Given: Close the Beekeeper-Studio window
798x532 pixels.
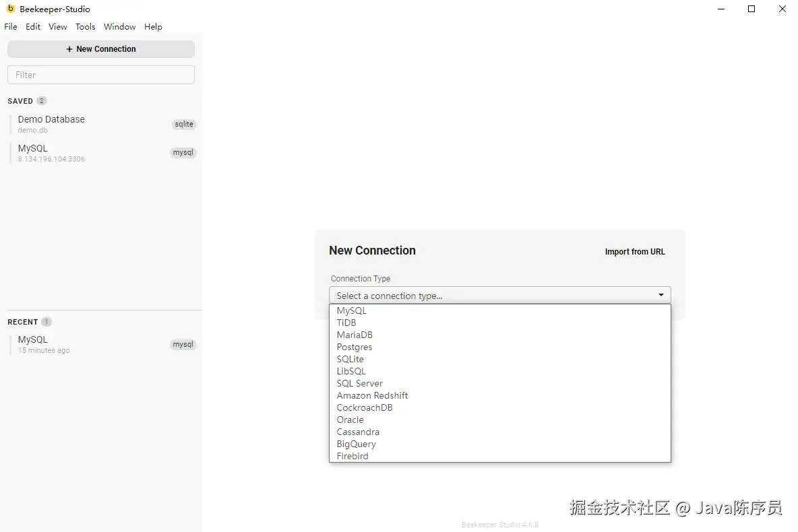Looking at the screenshot, I should (782, 9).
